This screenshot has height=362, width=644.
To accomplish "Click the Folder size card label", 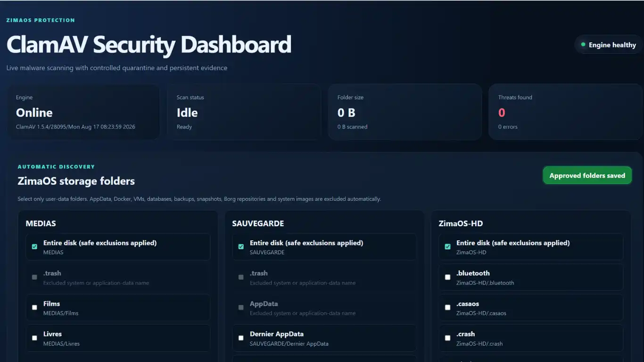I will 350,98.
